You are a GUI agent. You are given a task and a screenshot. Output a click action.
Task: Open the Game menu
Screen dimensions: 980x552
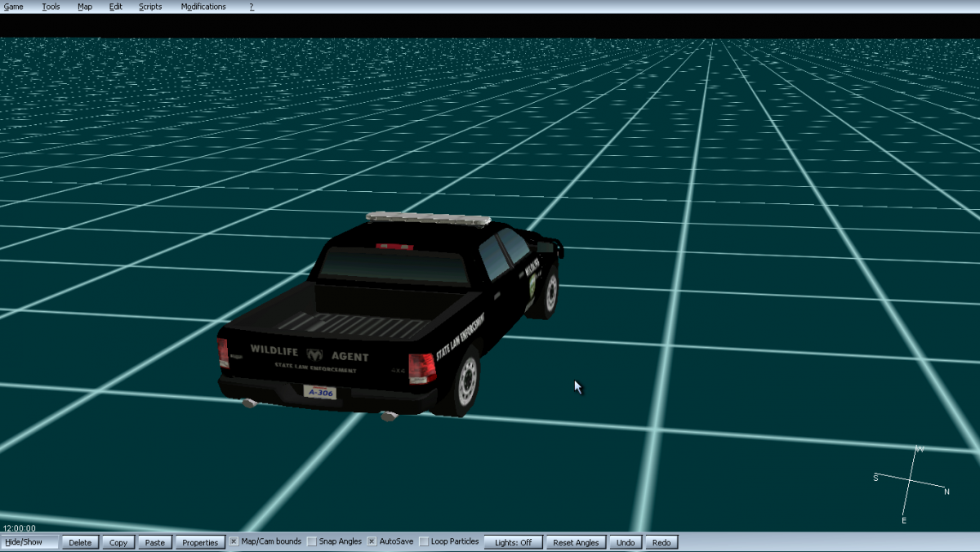coord(13,7)
